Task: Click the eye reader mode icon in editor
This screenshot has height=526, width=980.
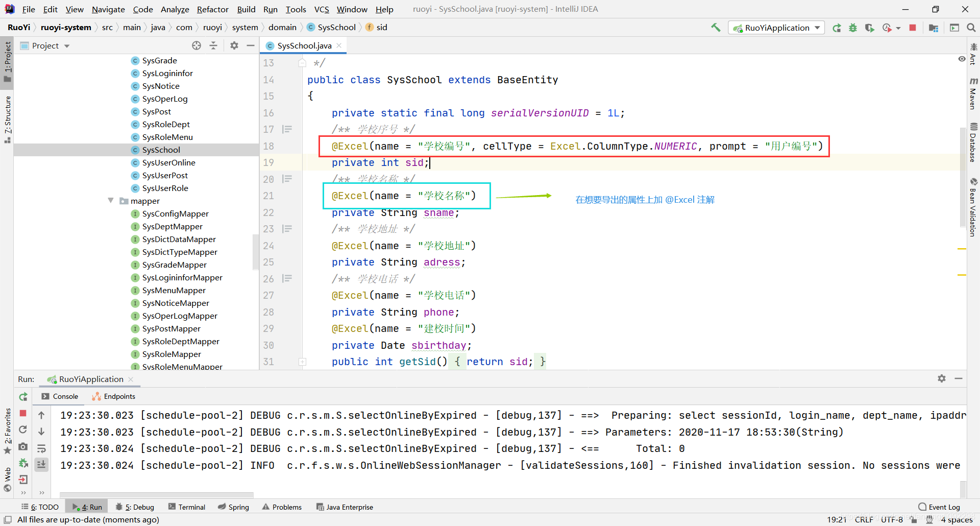Action: pos(962,59)
